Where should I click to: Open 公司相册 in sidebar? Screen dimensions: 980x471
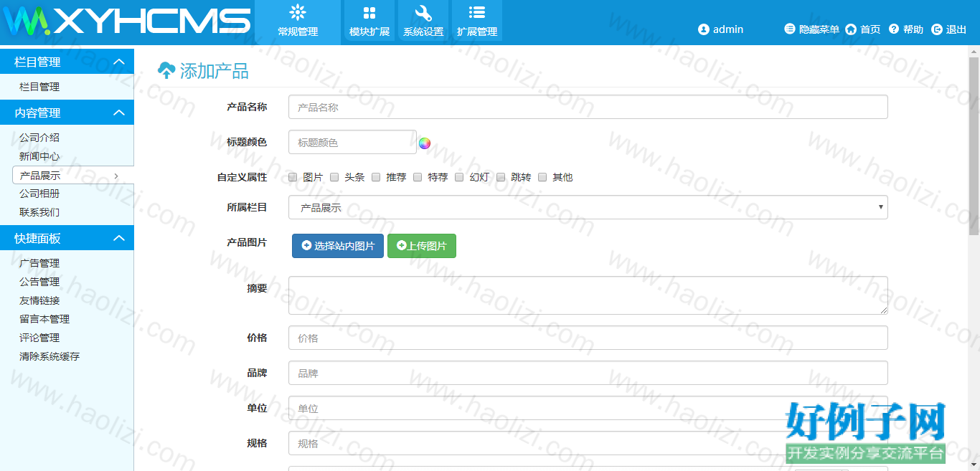(x=39, y=194)
